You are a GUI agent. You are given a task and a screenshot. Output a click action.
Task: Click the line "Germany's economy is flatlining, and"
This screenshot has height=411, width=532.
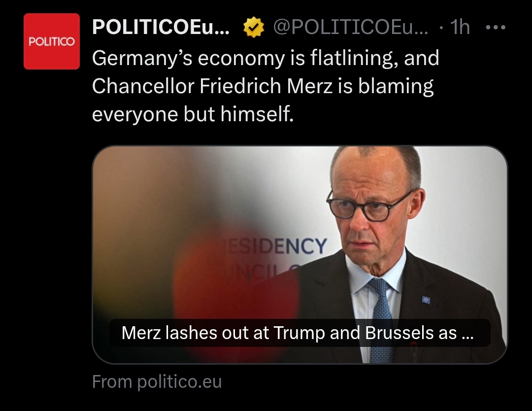(266, 58)
